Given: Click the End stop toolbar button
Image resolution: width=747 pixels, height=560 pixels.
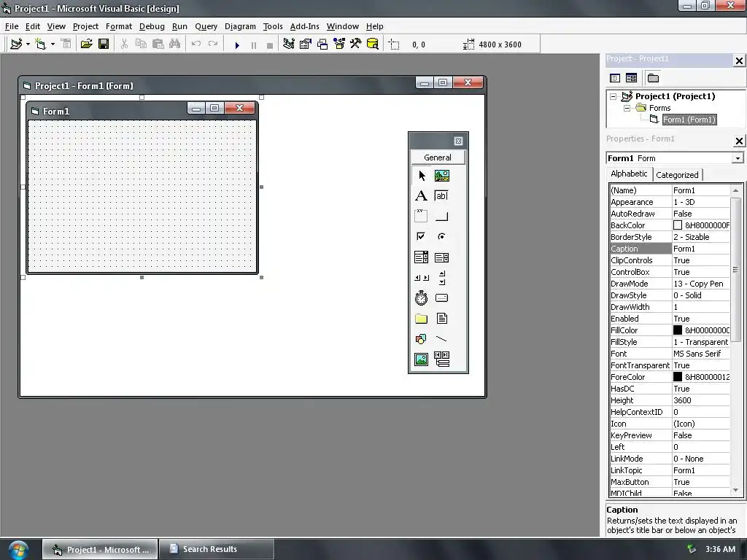Looking at the screenshot, I should point(270,44).
